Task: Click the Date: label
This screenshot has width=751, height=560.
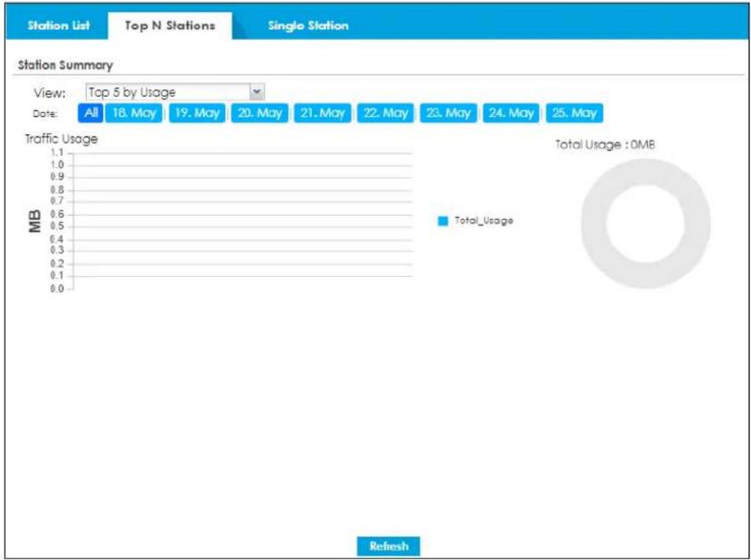Action: (x=45, y=114)
